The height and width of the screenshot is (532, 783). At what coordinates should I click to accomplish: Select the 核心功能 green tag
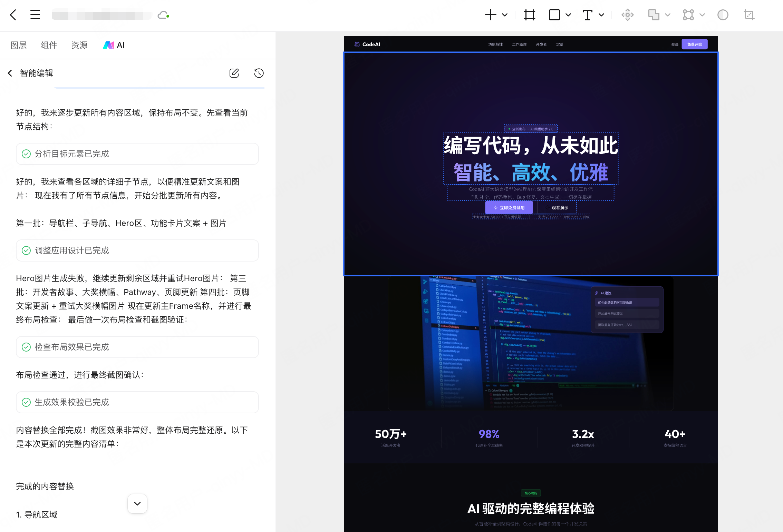531,493
